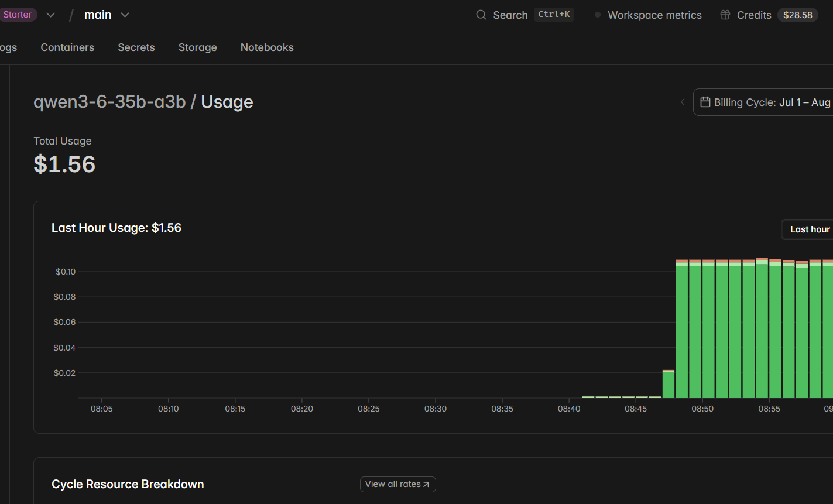Click the tallest usage bar at 08:54

click(762, 328)
